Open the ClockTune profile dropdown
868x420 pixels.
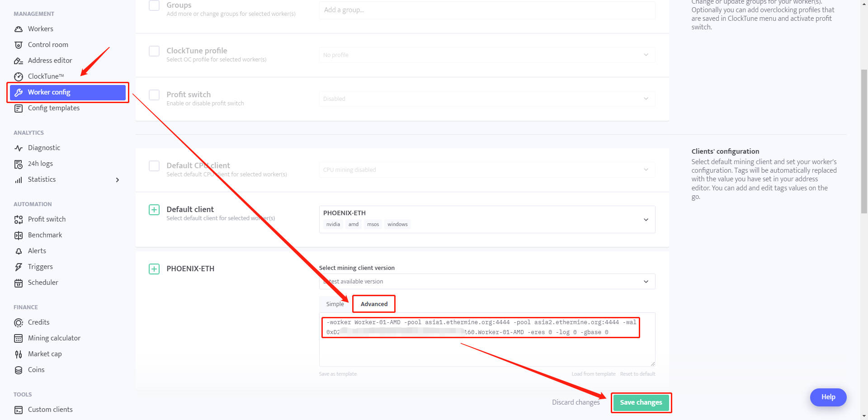tap(487, 55)
